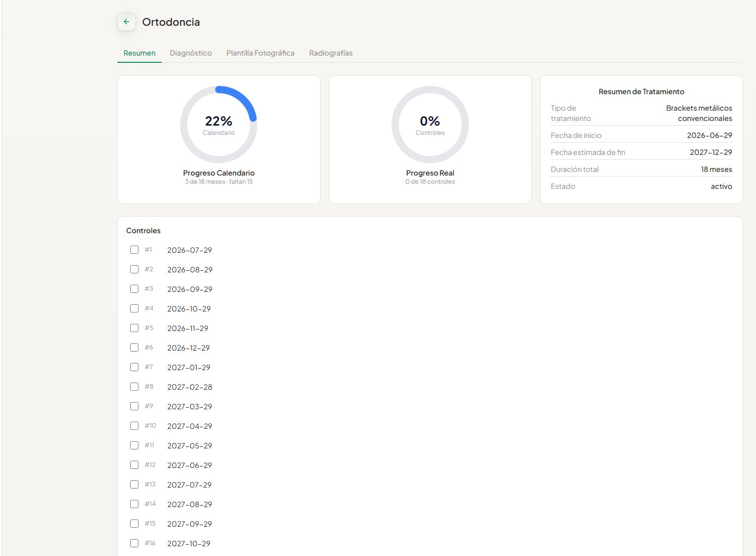Tick control #7 checkbox for 2027-01-29
The image size is (756, 556).
(134, 367)
